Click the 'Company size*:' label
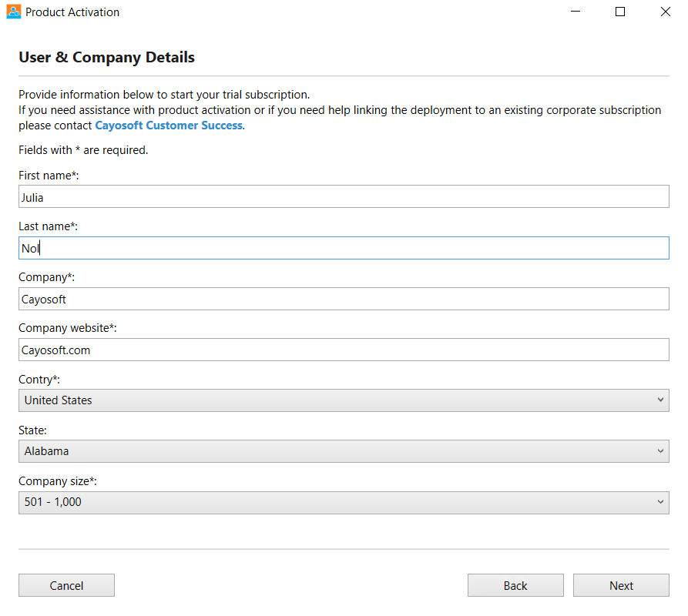This screenshot has width=688, height=616. (58, 481)
